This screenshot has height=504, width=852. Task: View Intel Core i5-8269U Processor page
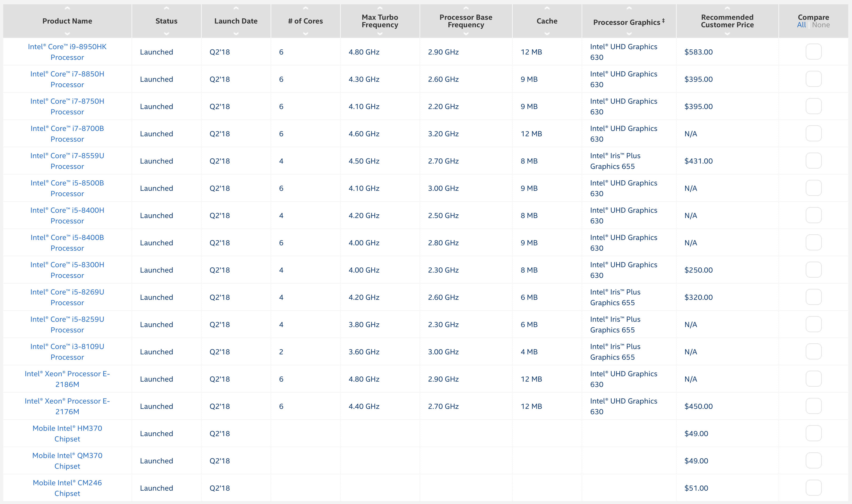67,297
